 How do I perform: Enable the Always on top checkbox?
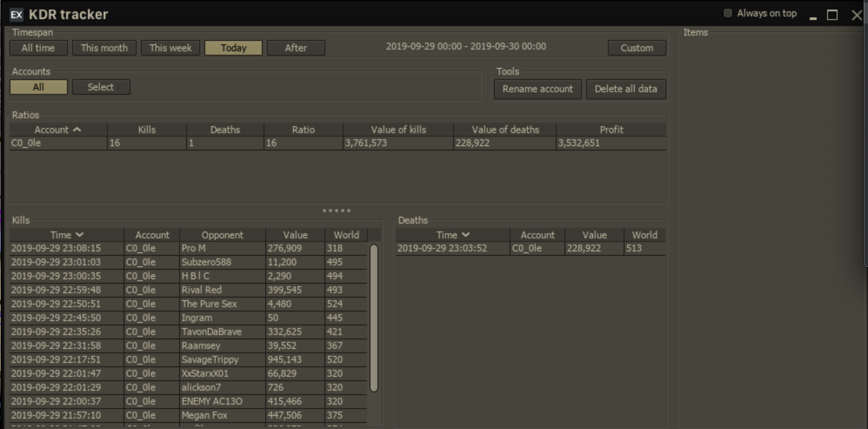[728, 13]
